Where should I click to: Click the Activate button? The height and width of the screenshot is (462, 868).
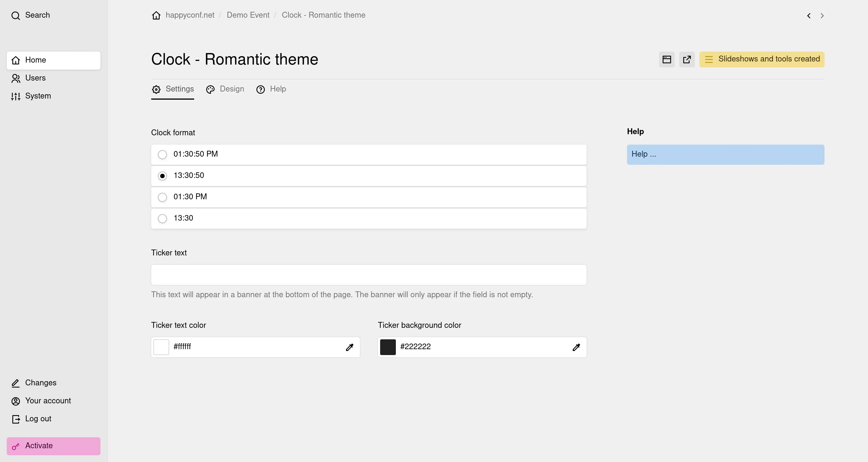[x=54, y=446]
